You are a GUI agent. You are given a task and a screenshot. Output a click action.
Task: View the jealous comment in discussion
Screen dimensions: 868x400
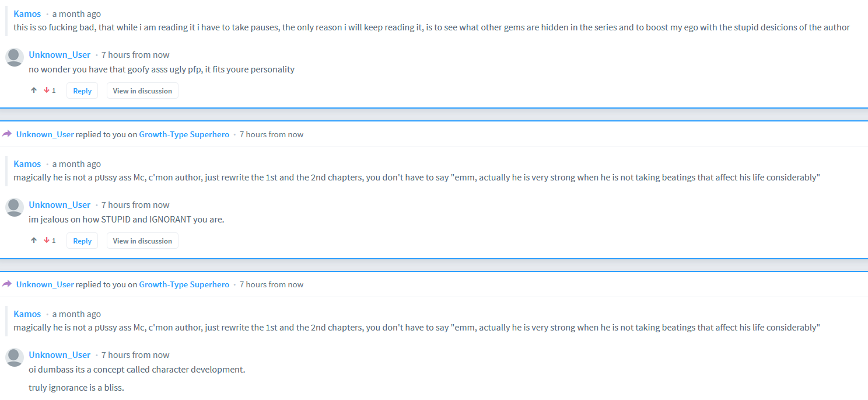coord(142,241)
